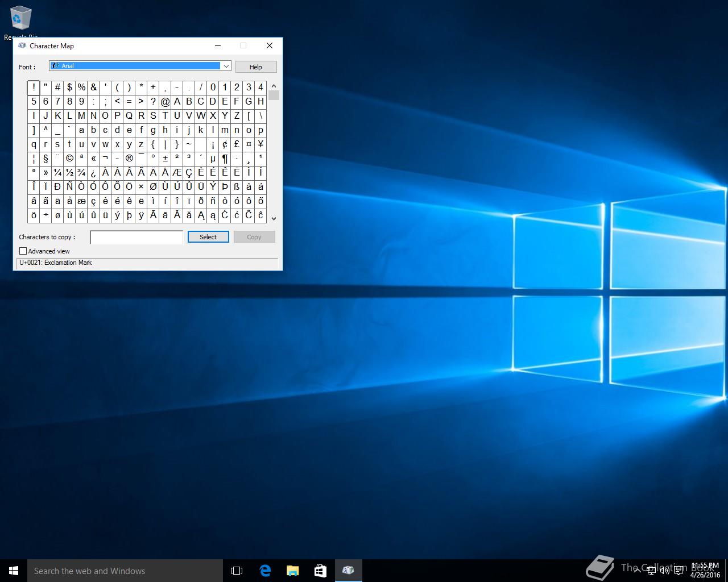This screenshot has width=728, height=582.
Task: Select the # hash character cell
Action: pos(57,87)
